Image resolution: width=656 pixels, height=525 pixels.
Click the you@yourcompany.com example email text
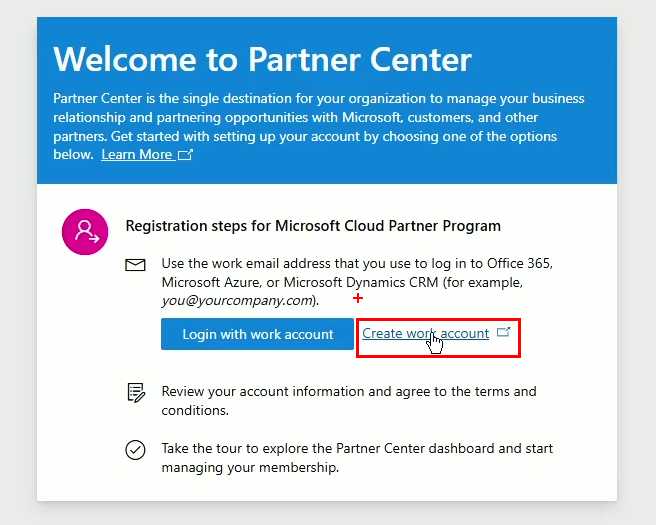tap(239, 300)
